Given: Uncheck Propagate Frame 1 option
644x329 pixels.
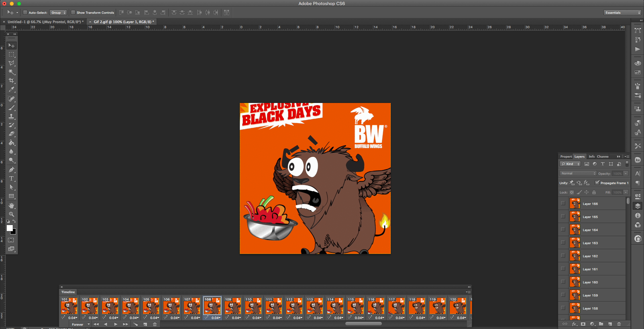Looking at the screenshot, I should coord(597,183).
